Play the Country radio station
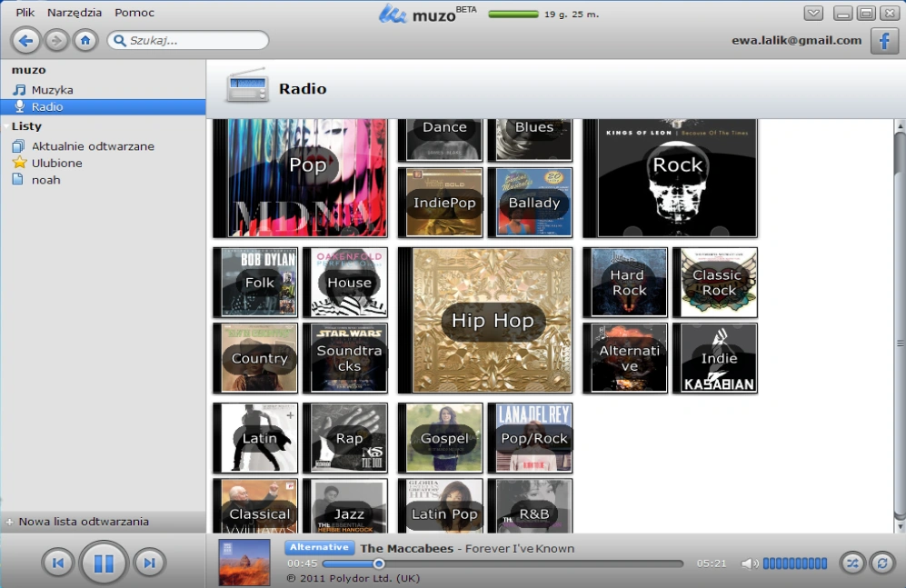This screenshot has width=906, height=588. click(x=254, y=358)
